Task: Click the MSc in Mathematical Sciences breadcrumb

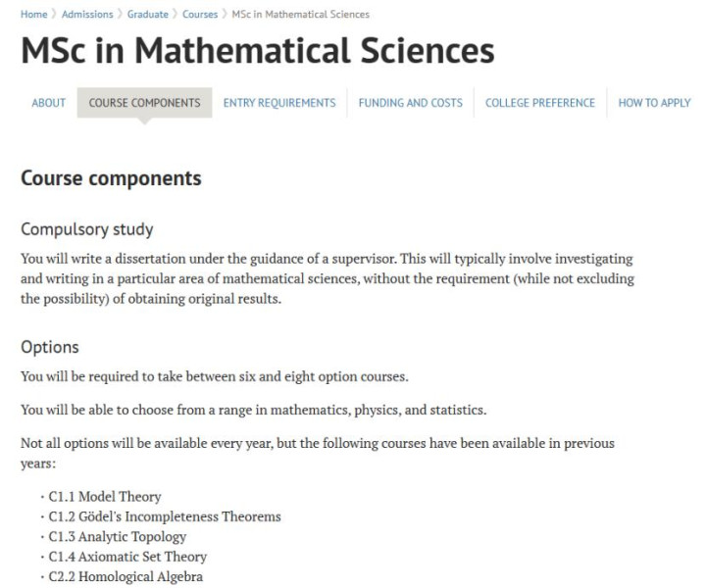Action: [x=300, y=15]
